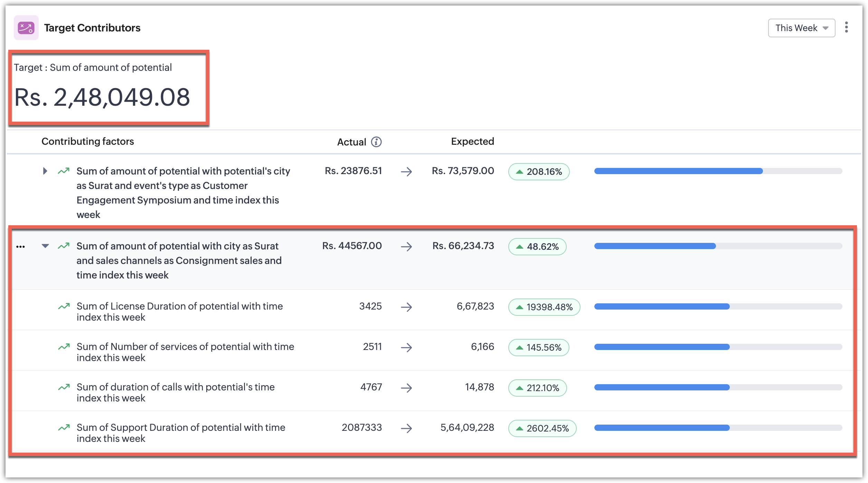The image size is (868, 483).
Task: Click the 208.16% increase badge
Action: [x=539, y=172]
